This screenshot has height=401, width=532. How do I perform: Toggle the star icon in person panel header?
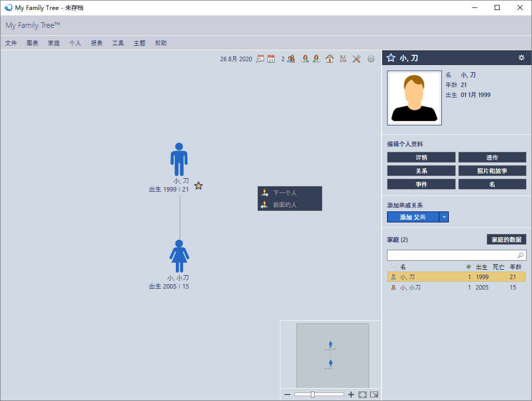pyautogui.click(x=391, y=58)
